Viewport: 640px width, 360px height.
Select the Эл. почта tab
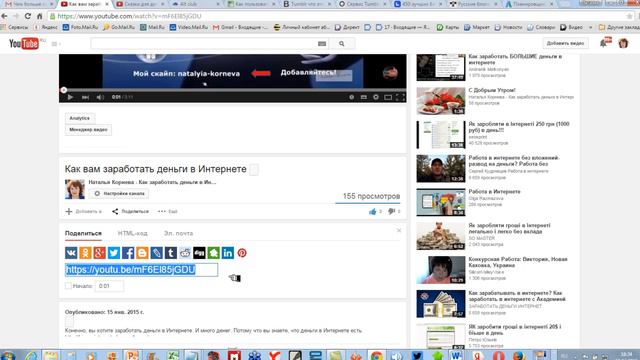point(178,233)
